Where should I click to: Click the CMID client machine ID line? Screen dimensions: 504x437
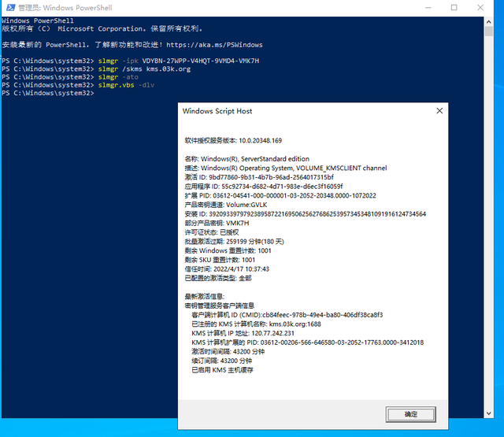pyautogui.click(x=287, y=315)
